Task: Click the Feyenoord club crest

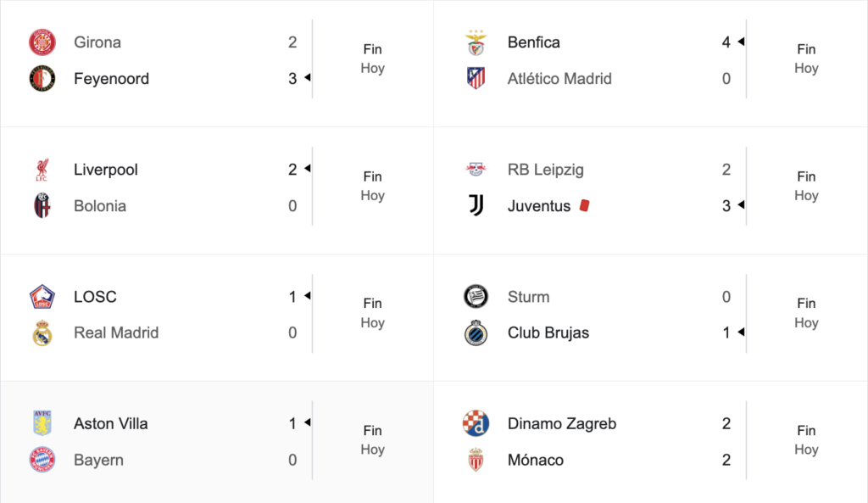Action: 42,79
